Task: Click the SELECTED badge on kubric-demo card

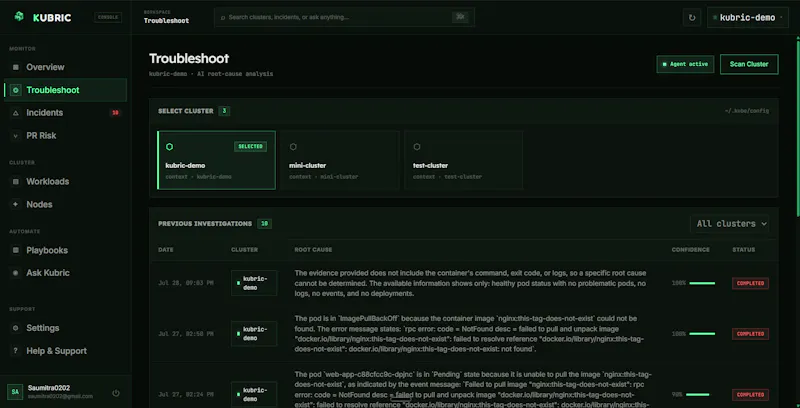Action: 251,147
